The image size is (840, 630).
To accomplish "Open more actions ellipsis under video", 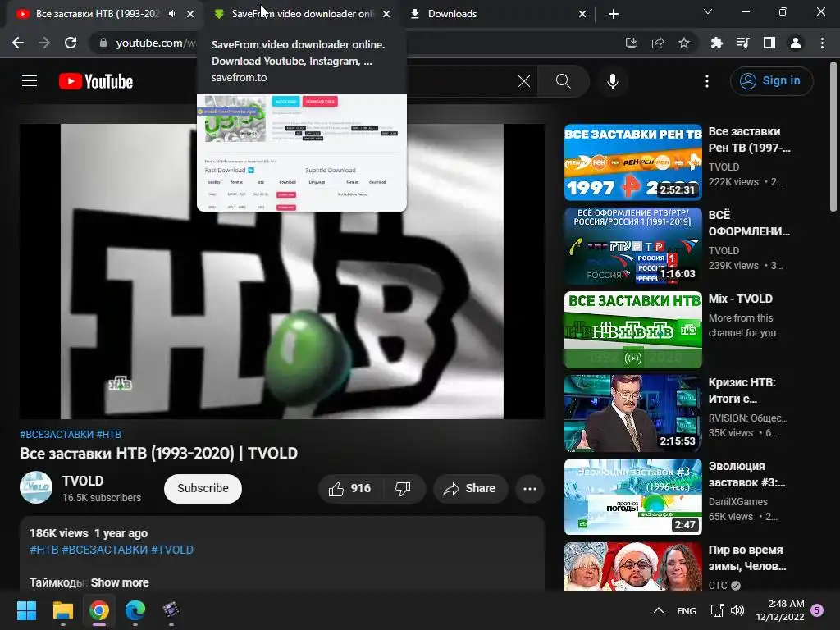I will 530,489.
